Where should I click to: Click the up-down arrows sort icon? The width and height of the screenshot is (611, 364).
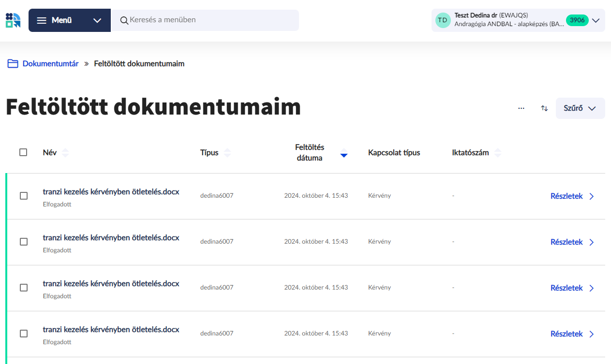pos(544,108)
